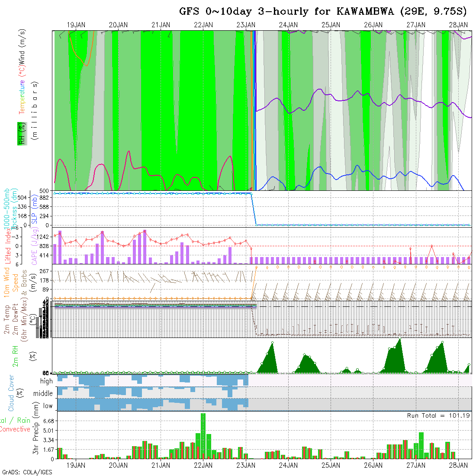The height and width of the screenshot is (476, 476).
Task: Pick the 25JAN label on the bottom axis
Action: [x=331, y=465]
